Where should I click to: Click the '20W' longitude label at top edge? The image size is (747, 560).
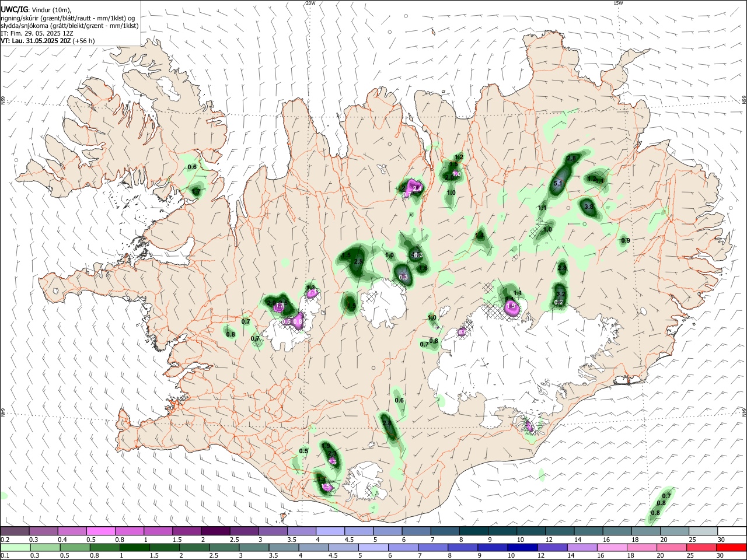[310, 3]
